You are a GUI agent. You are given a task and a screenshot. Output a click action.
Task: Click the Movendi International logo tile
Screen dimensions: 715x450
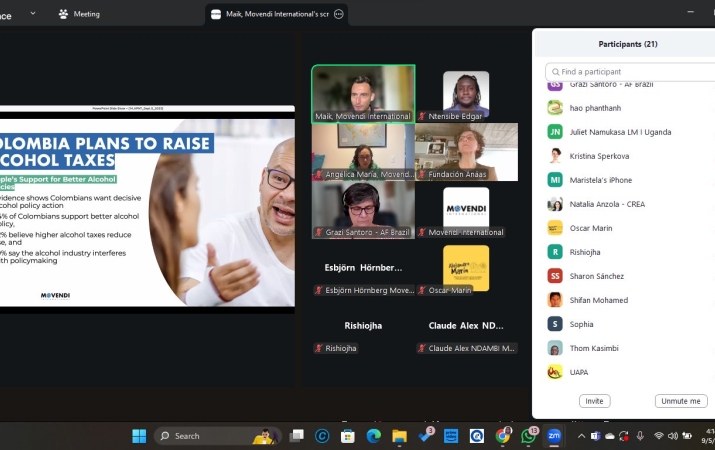(x=466, y=210)
